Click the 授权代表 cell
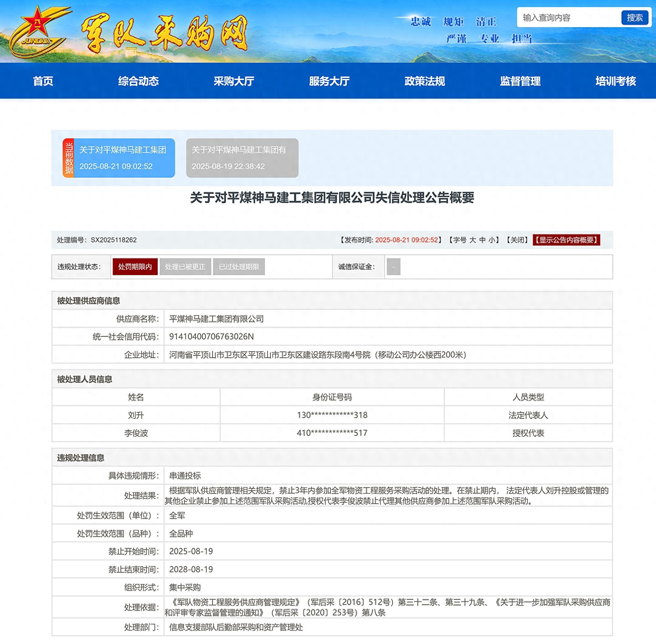 point(528,433)
